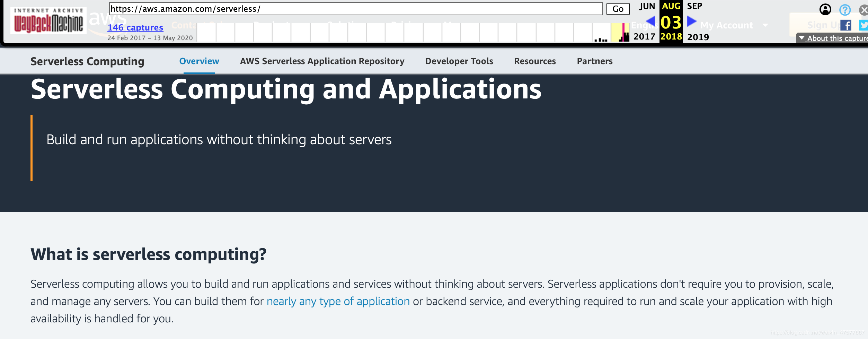Open the Wayback help question mark icon
The image size is (868, 339).
click(x=845, y=10)
